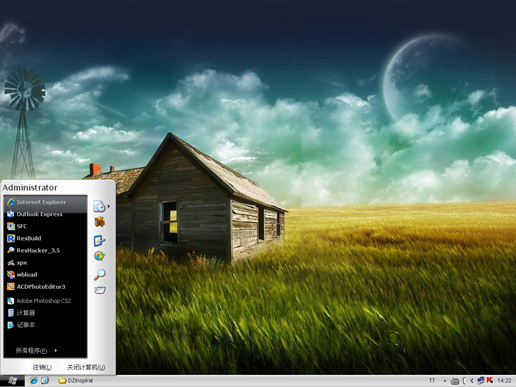Expand 所有程序 (All Programs) submenu
Viewport: 516px width, 387px height.
click(x=36, y=350)
